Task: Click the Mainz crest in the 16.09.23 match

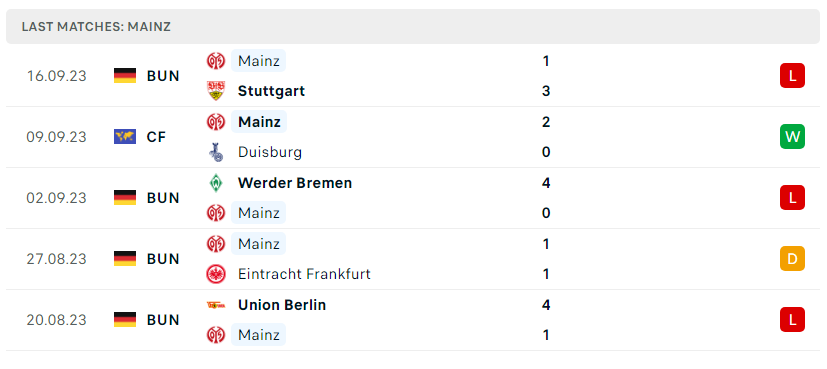Action: 216,61
